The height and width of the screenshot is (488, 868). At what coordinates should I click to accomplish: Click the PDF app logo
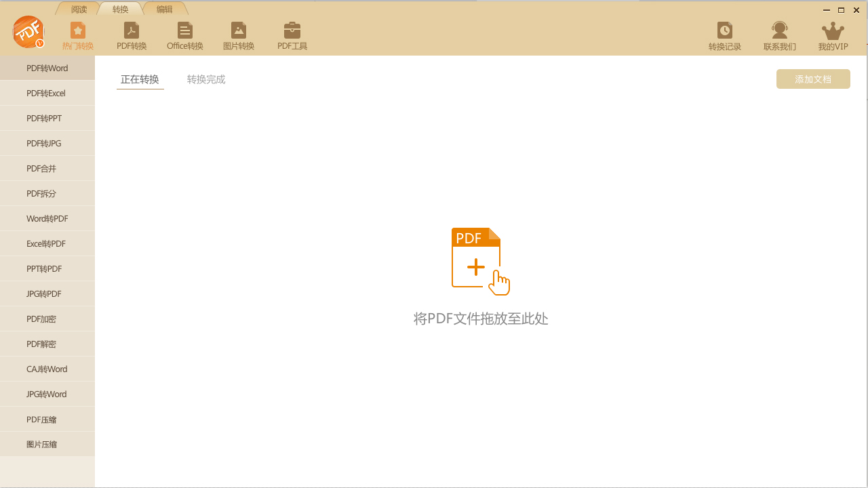(x=28, y=31)
